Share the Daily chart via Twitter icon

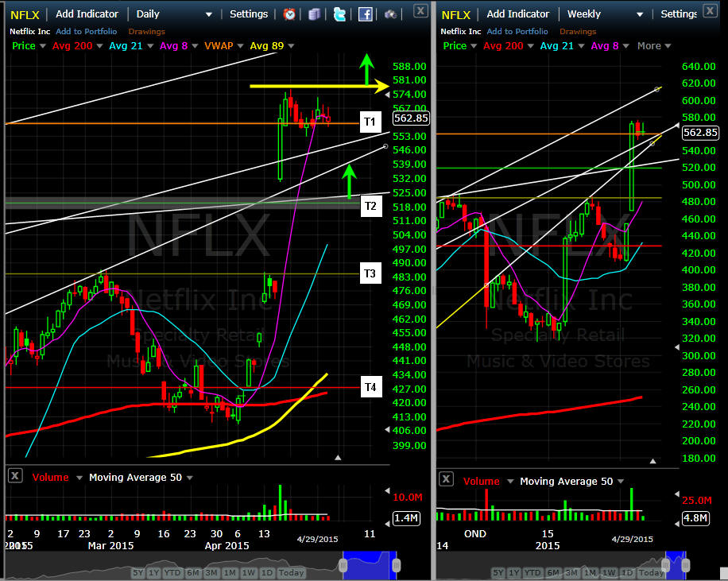(x=339, y=14)
